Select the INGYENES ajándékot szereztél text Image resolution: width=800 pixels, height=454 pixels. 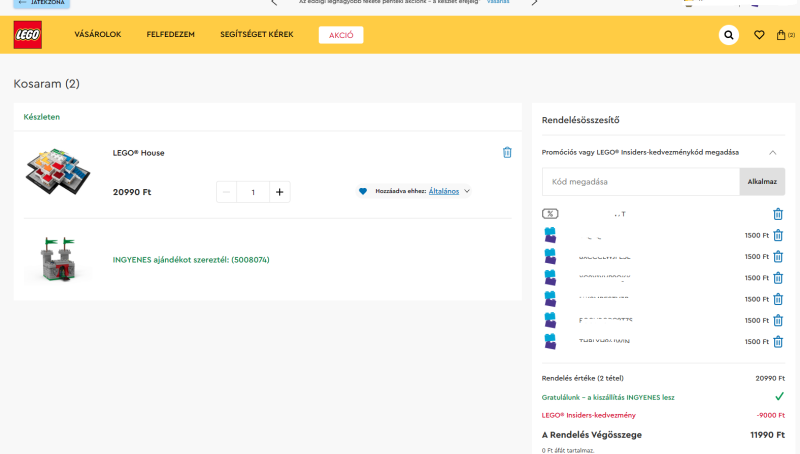click(x=191, y=260)
